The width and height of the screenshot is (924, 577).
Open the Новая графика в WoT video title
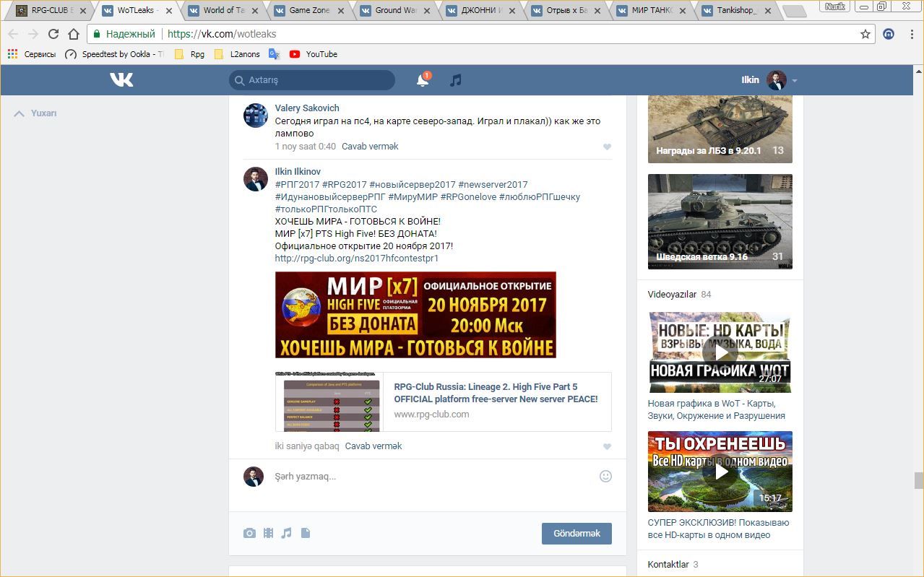pyautogui.click(x=716, y=409)
